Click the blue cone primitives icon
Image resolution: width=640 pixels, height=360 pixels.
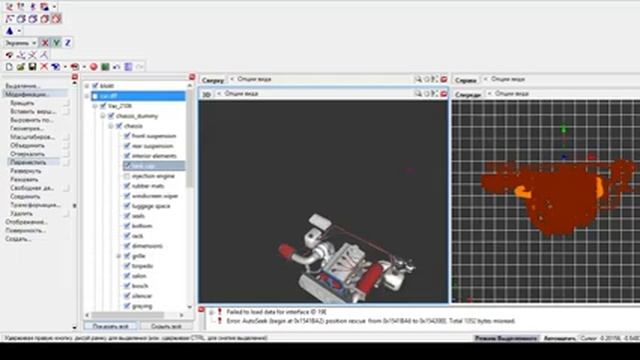point(9,31)
